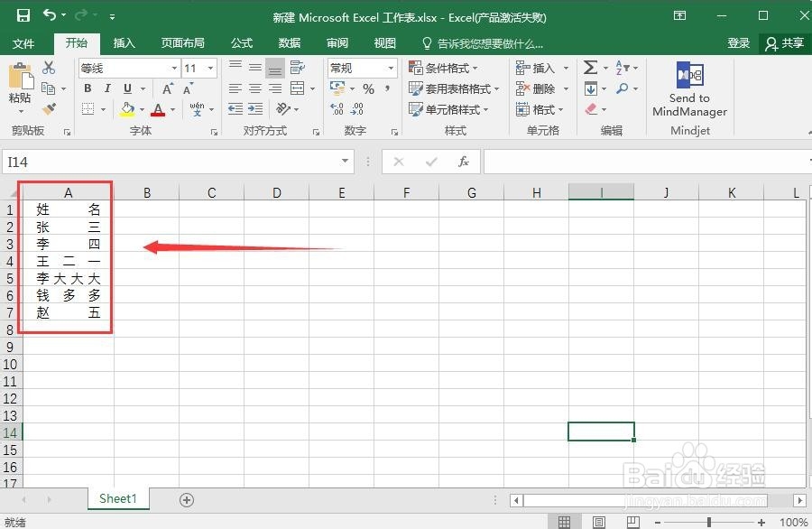This screenshot has height=529, width=812.
Task: Click the Cut scissors icon
Action: pos(49,68)
